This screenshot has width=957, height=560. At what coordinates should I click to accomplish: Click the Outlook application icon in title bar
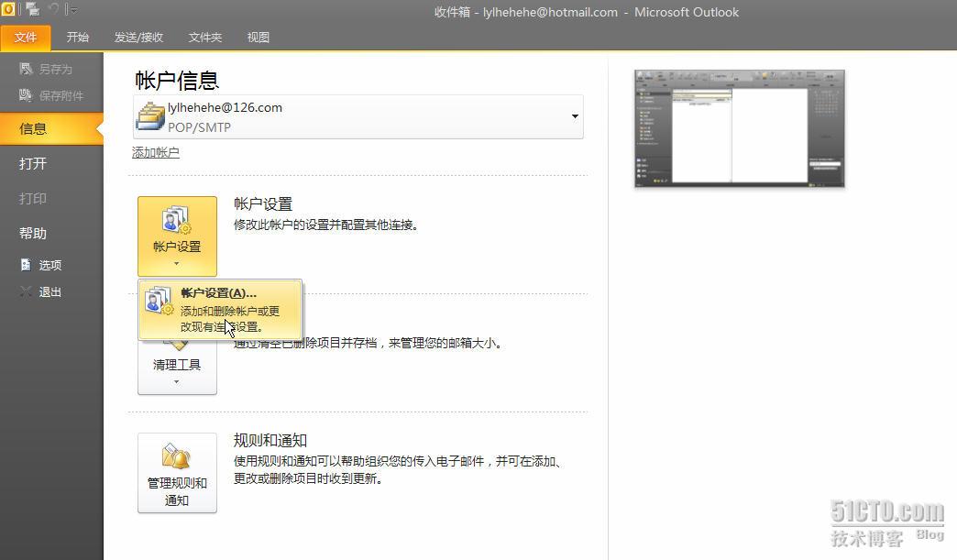pyautogui.click(x=8, y=9)
